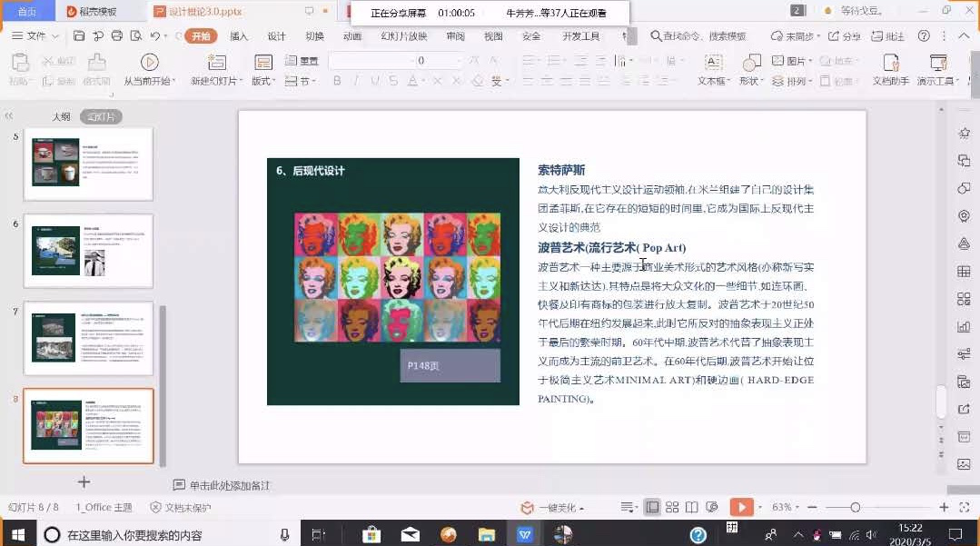Image resolution: width=980 pixels, height=546 pixels.
Task: Switch to normal view in the status bar
Action: (652, 507)
